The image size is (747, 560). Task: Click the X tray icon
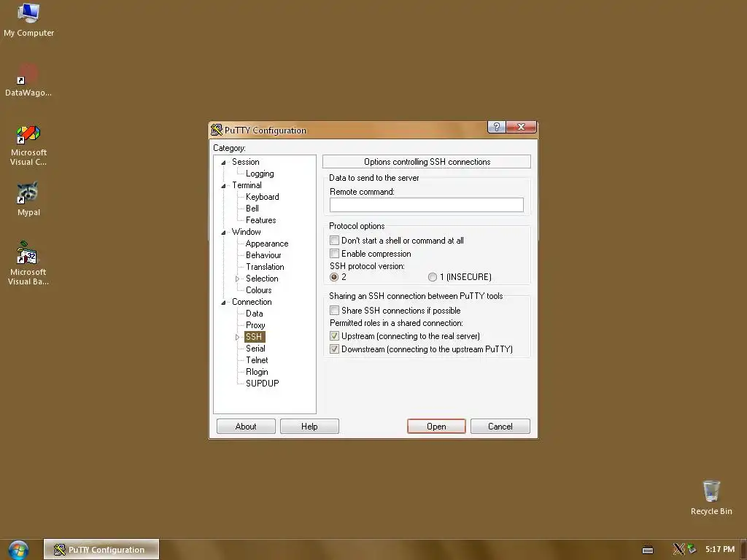click(x=679, y=549)
